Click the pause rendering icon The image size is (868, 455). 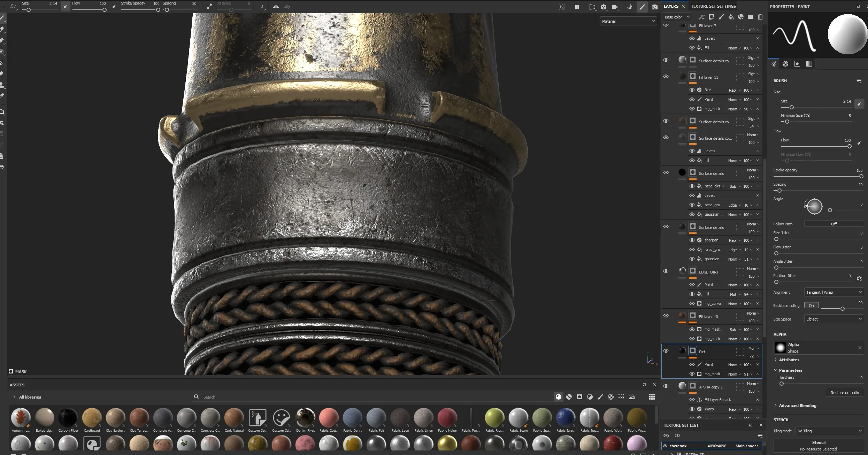(577, 7)
